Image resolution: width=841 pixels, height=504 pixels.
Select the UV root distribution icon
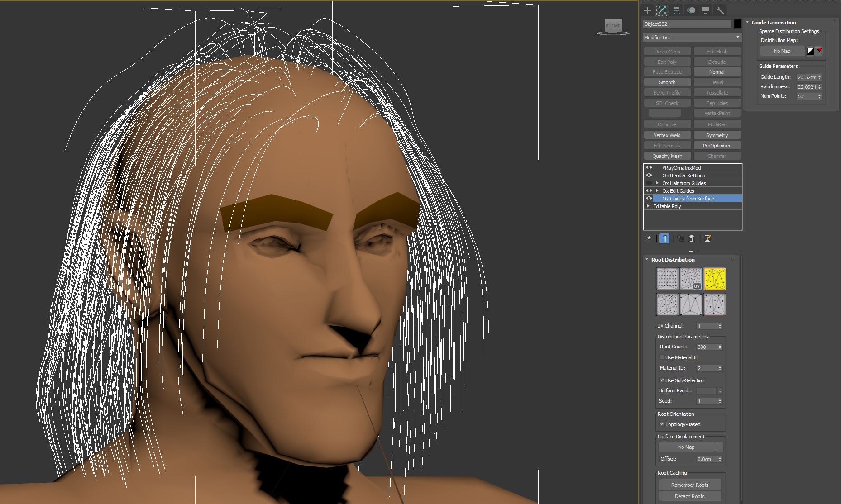pyautogui.click(x=691, y=279)
